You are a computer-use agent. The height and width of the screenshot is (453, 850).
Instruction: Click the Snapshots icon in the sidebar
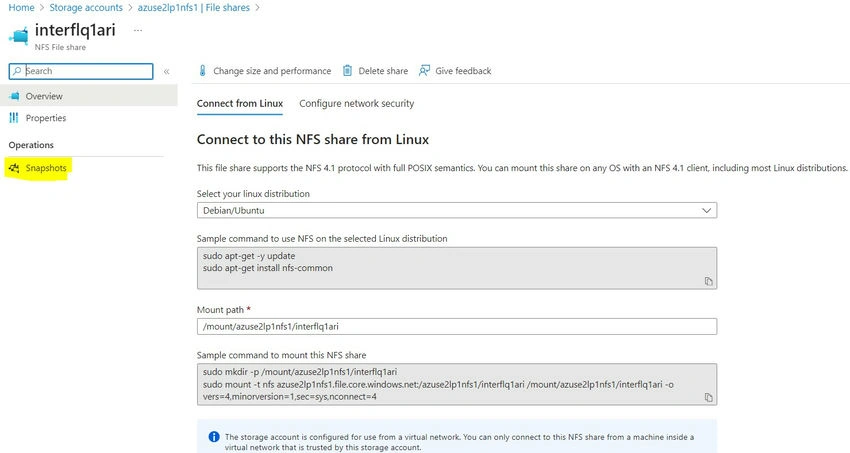[x=14, y=168]
